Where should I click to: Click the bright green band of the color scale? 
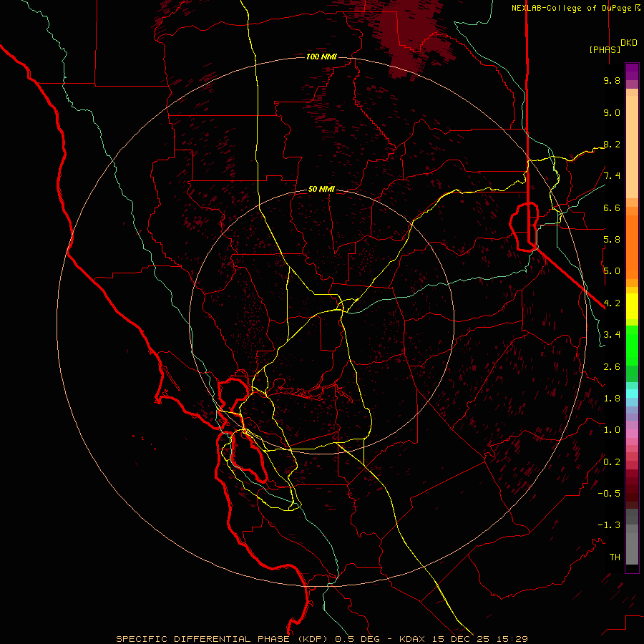click(x=632, y=345)
